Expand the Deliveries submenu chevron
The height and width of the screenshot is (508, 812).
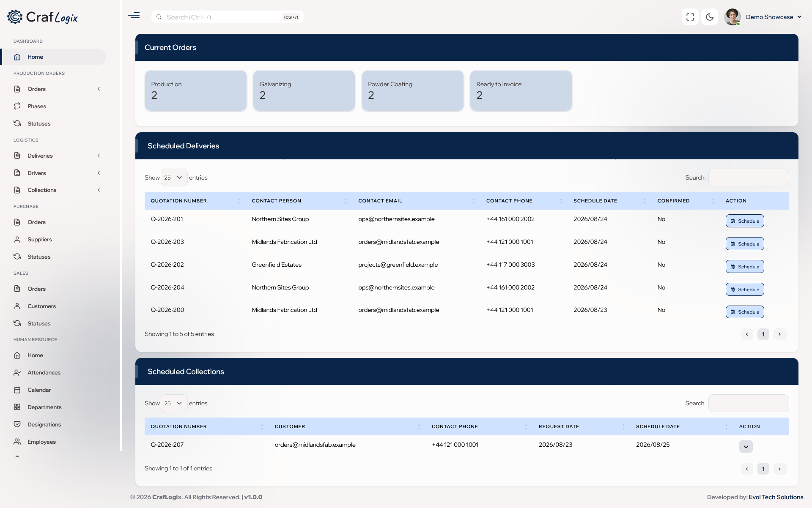click(x=99, y=156)
